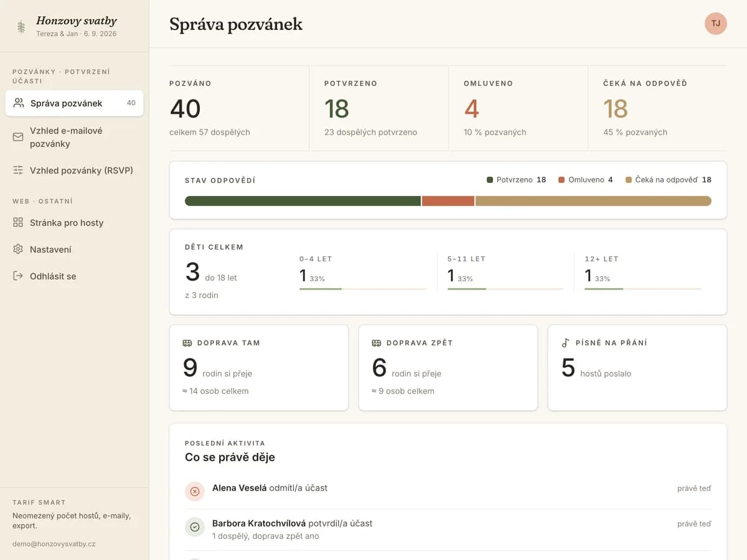Screen dimensions: 747x560
Task: Click the Stav odpovědí section heading
Action: [x=220, y=180]
